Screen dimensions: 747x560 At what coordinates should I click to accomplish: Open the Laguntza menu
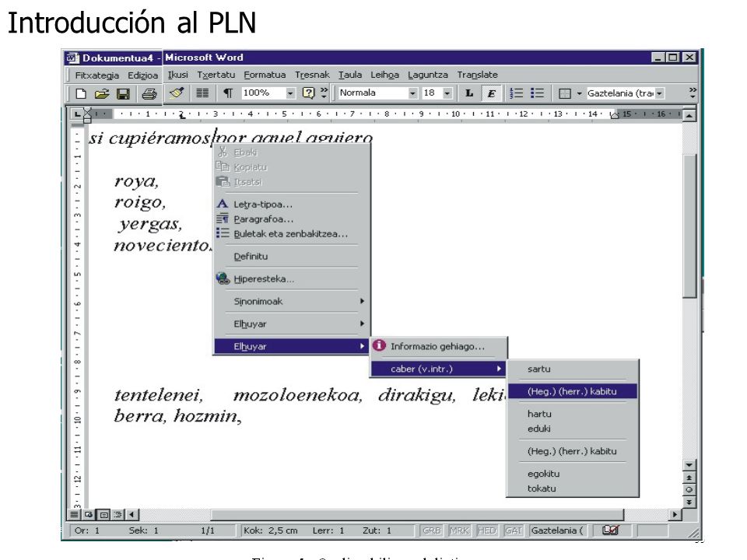pyautogui.click(x=427, y=75)
